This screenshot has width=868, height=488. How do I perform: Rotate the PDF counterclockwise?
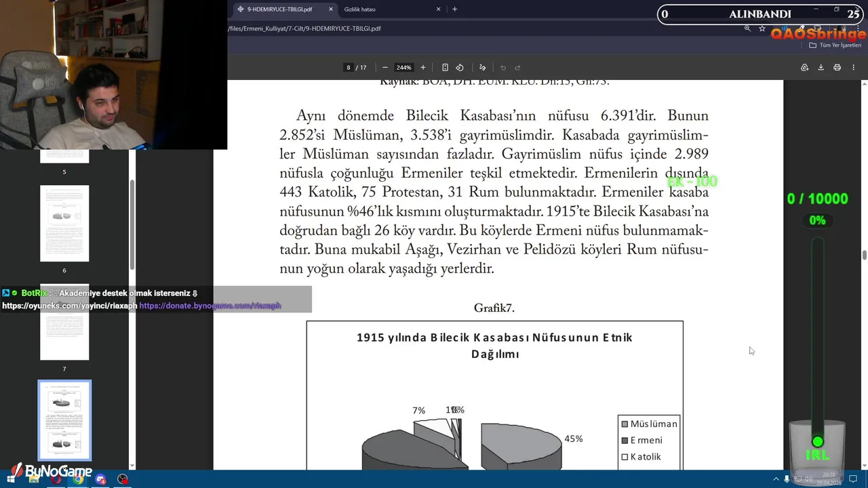460,68
